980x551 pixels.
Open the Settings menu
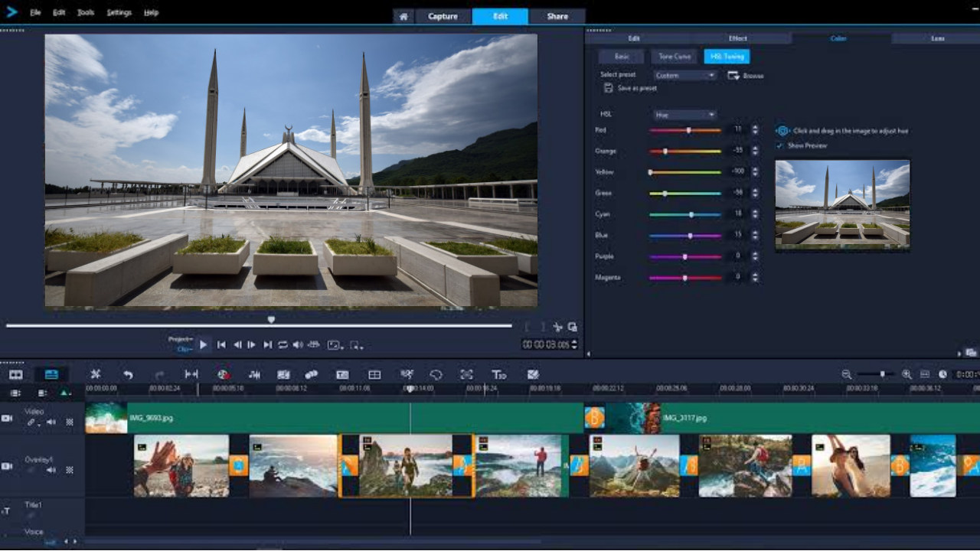click(119, 13)
